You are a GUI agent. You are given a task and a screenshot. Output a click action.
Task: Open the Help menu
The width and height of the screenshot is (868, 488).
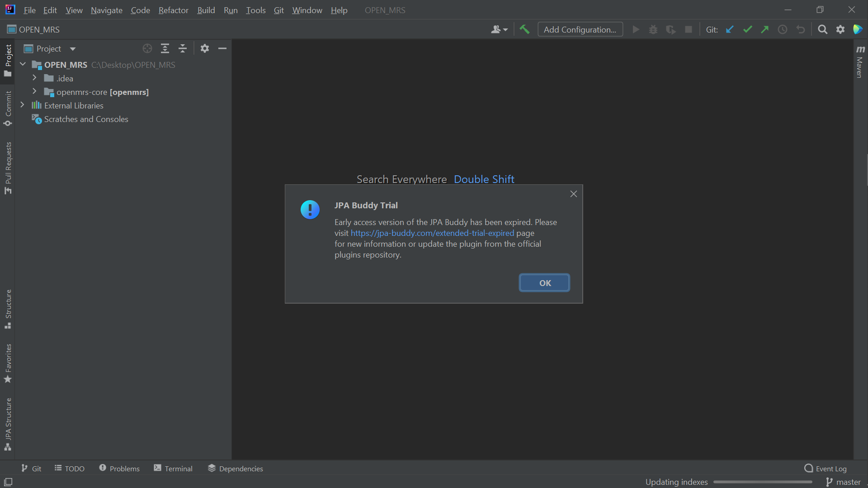click(339, 10)
